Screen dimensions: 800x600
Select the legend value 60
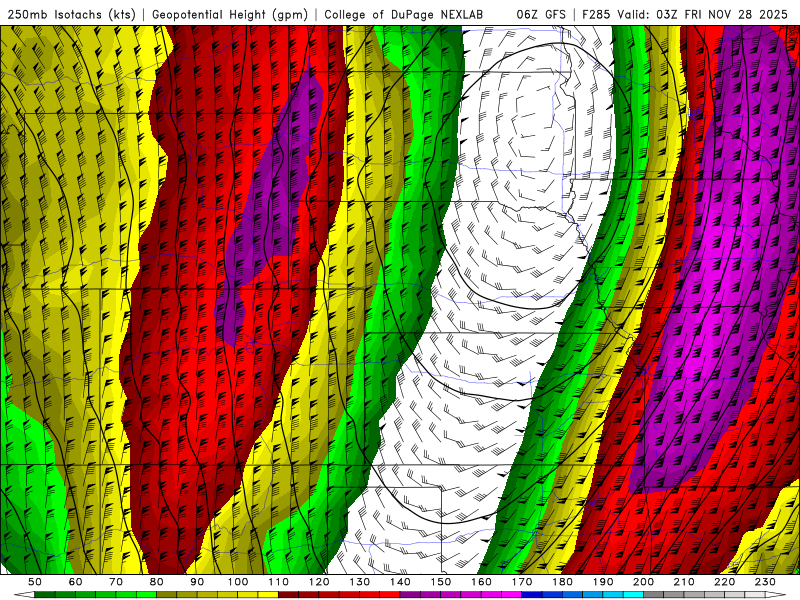click(76, 582)
